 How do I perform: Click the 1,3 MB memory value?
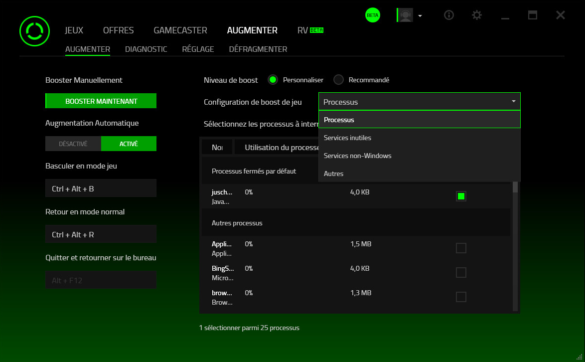click(360, 293)
